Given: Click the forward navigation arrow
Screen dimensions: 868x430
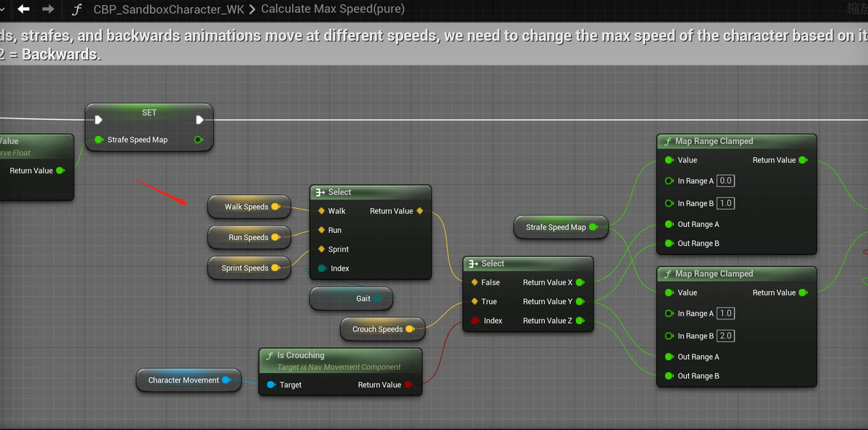Looking at the screenshot, I should [x=48, y=9].
